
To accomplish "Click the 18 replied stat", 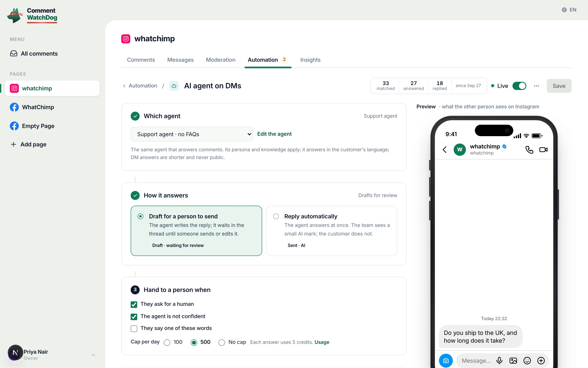I will click(x=440, y=86).
